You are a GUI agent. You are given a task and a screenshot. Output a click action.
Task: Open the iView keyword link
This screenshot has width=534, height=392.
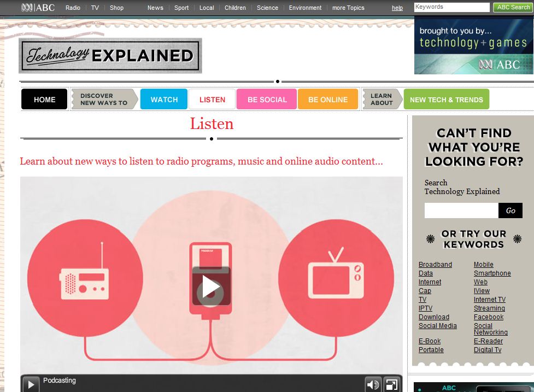tap(482, 291)
